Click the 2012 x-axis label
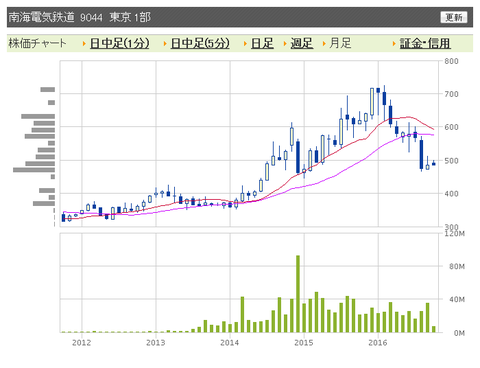The image size is (480, 368). coord(82,343)
